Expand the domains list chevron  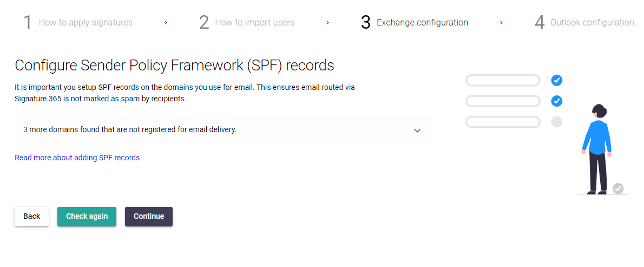point(417,131)
